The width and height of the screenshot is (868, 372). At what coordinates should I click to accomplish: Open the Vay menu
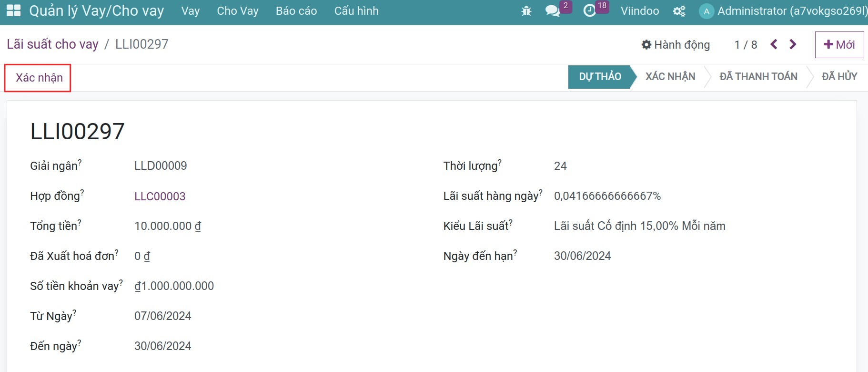click(x=190, y=11)
